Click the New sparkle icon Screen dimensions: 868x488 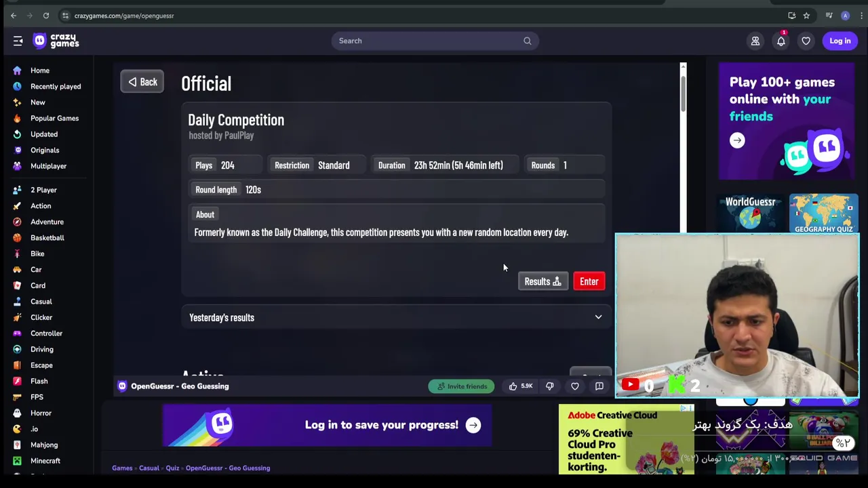tap(17, 102)
